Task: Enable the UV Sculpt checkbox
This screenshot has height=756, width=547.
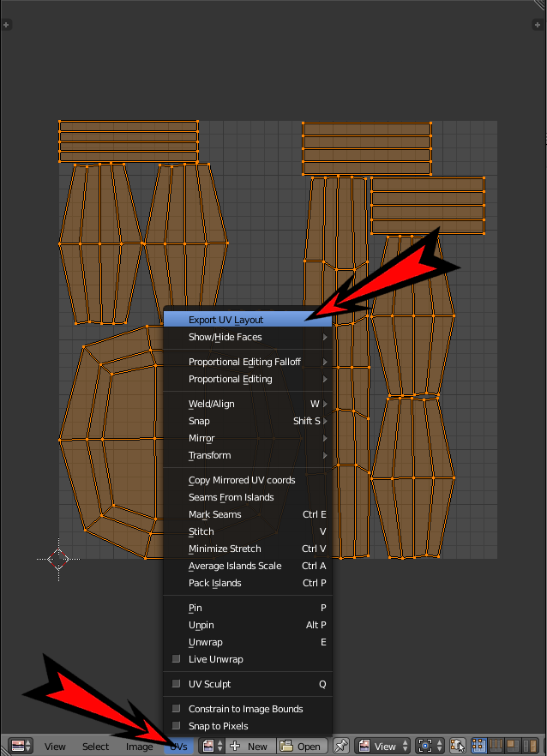Action: pos(176,684)
